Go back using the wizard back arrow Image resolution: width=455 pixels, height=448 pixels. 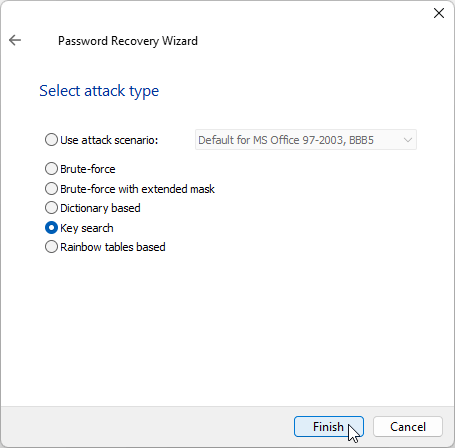[15, 40]
